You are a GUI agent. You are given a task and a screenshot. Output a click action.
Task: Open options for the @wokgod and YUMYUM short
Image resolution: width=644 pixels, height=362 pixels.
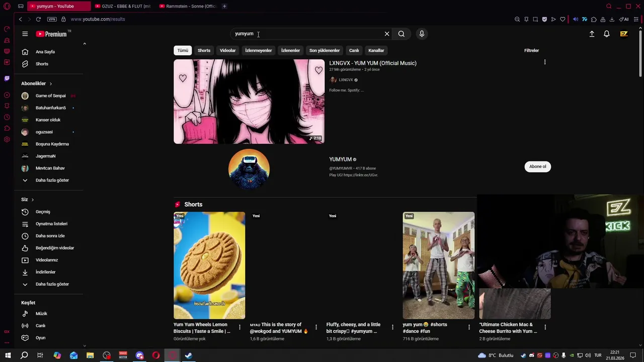tap(316, 327)
